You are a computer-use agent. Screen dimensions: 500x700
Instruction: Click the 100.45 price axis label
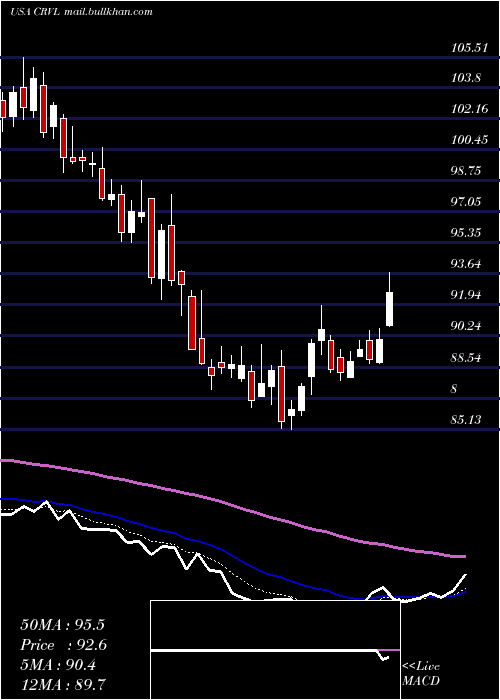pyautogui.click(x=468, y=140)
